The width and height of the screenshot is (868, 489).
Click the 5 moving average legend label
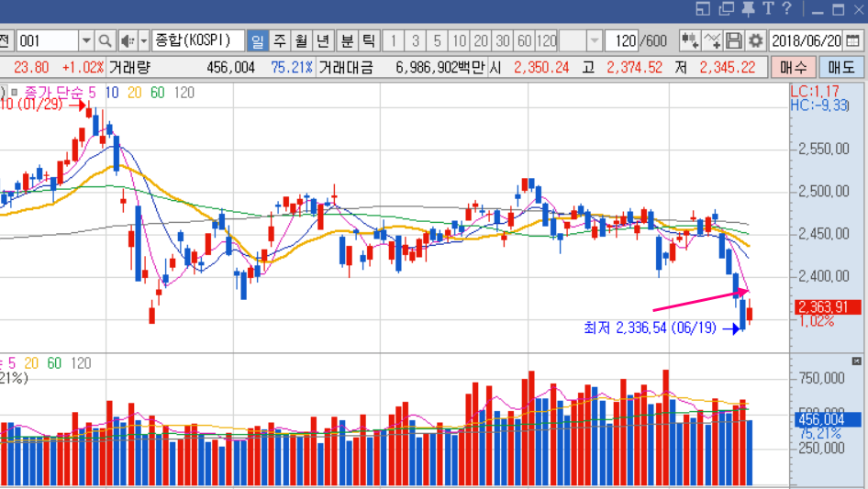(x=92, y=93)
